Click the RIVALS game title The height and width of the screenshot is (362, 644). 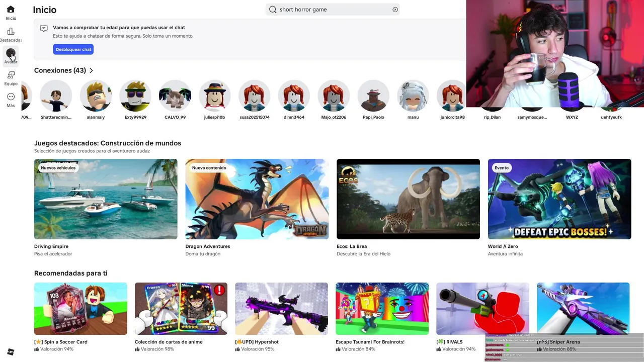449,342
